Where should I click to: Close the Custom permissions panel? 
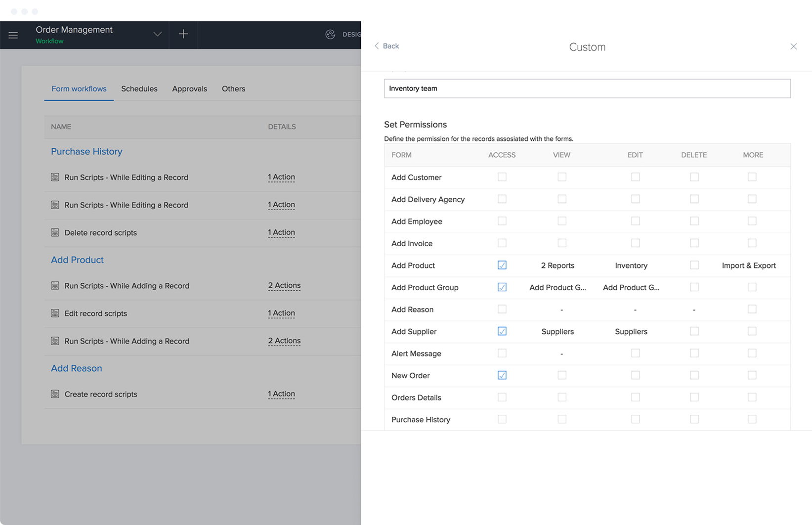(793, 46)
